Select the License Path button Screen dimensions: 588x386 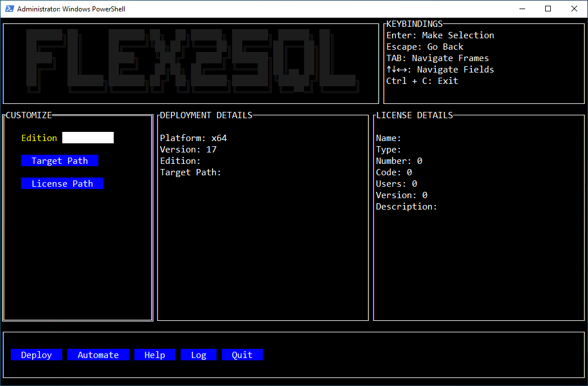point(62,183)
